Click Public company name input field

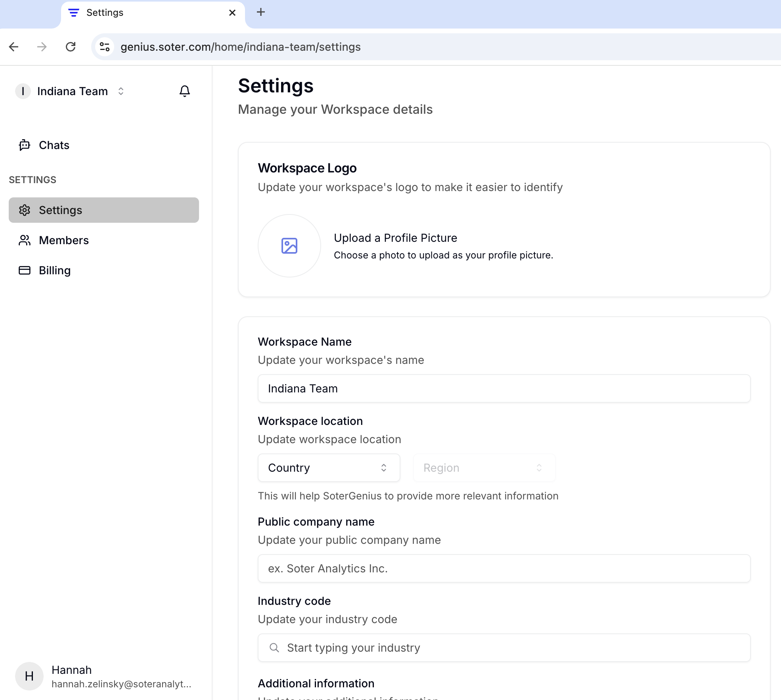coord(504,568)
